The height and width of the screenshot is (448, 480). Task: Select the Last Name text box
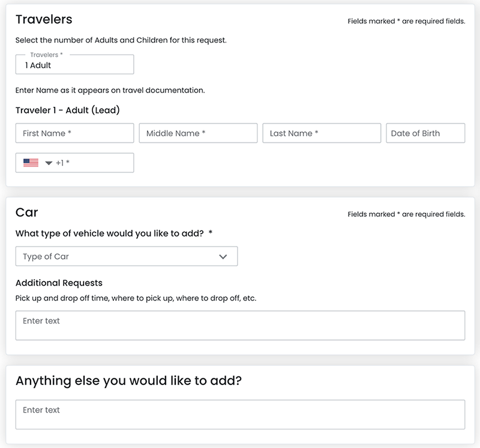322,133
